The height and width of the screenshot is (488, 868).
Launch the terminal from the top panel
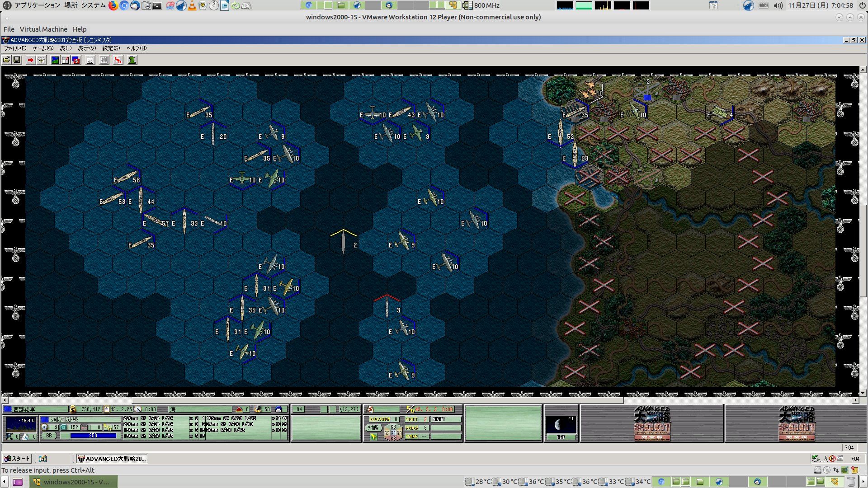(x=157, y=5)
